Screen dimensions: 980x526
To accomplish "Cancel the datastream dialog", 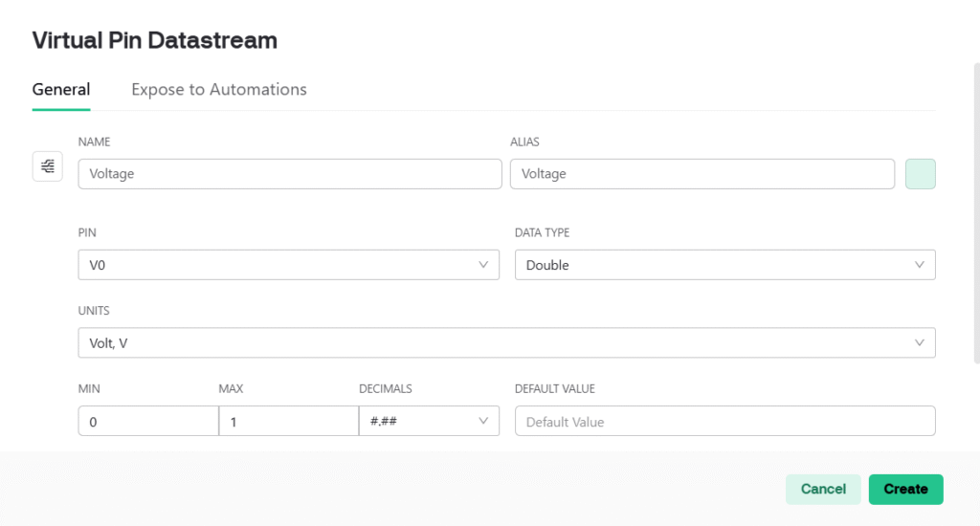I will click(823, 489).
